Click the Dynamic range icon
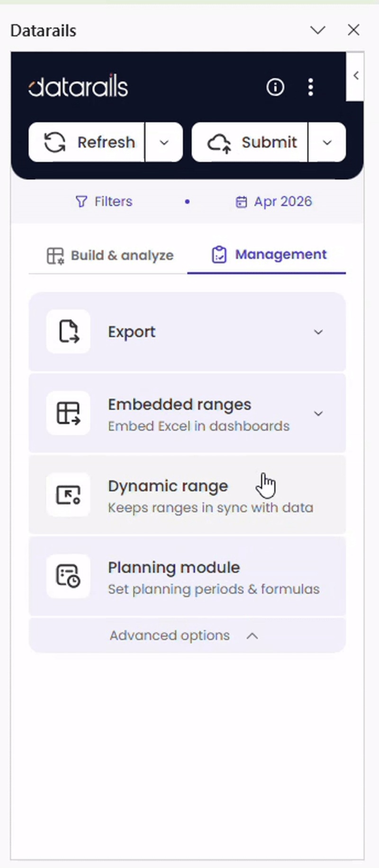 68,494
